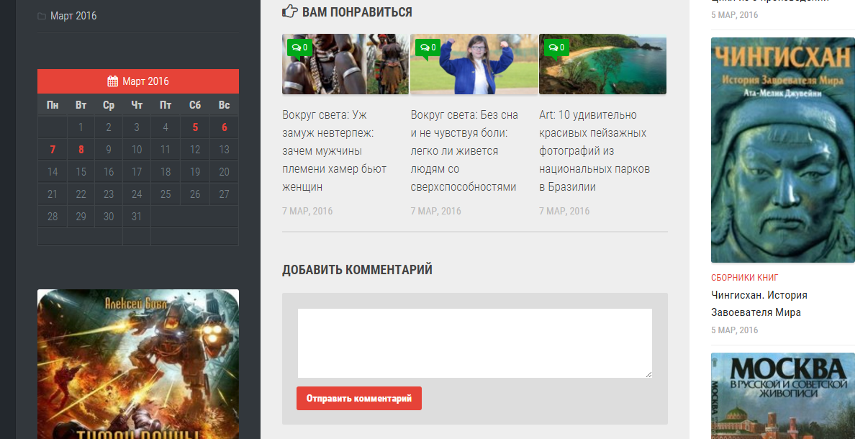Open article about людям со сверхспособностями

click(464, 150)
